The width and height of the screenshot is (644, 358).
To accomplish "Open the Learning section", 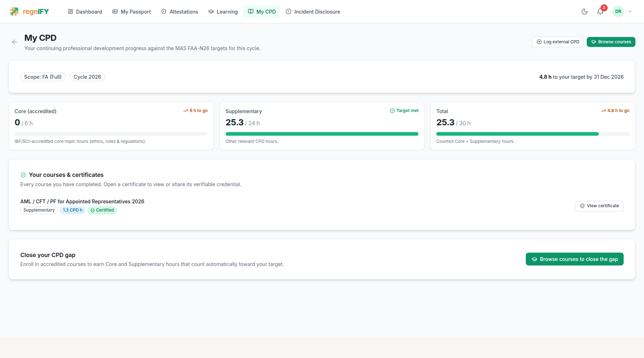I will [x=223, y=11].
